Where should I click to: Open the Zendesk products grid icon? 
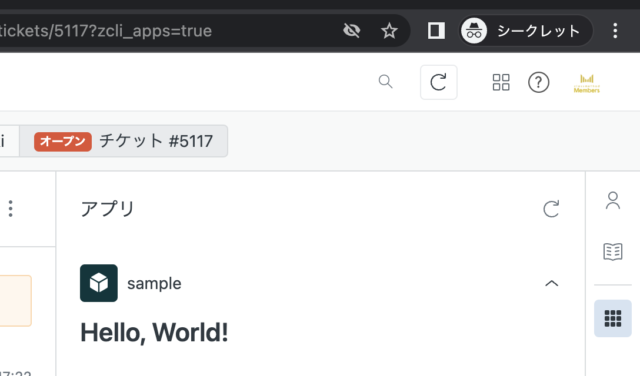(501, 82)
